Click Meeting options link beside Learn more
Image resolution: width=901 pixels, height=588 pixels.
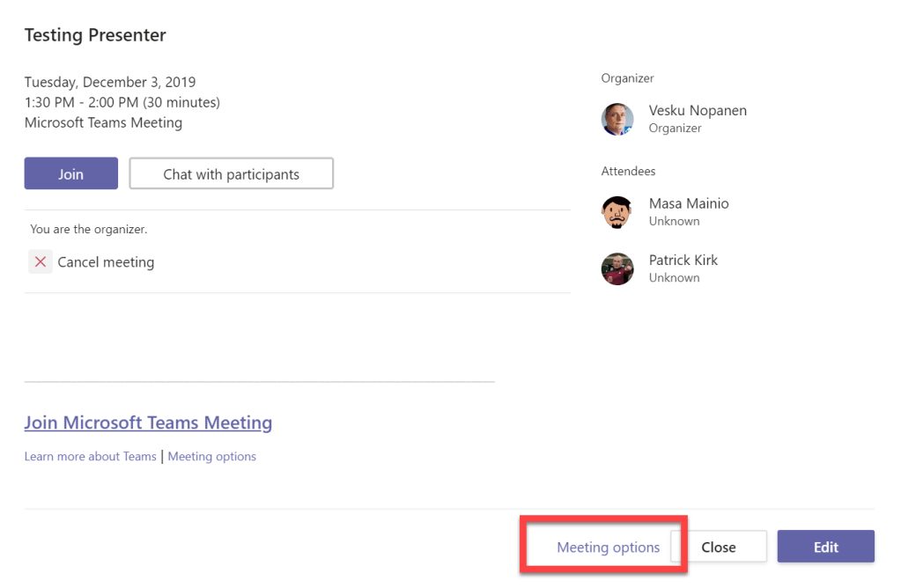211,456
